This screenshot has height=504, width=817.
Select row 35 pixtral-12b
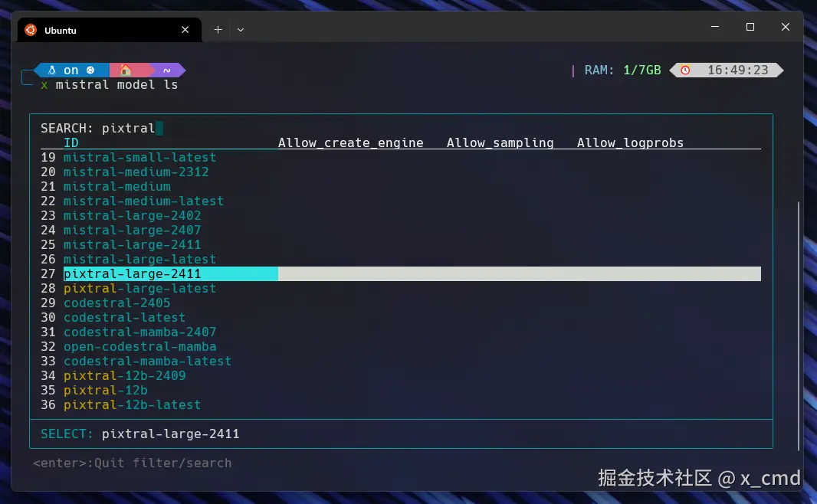pyautogui.click(x=401, y=391)
